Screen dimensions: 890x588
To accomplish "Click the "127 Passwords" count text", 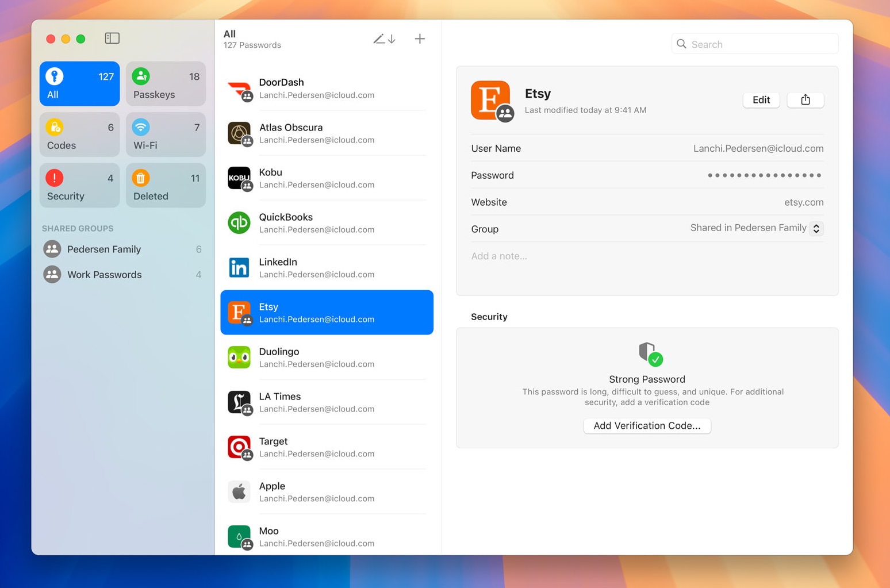I will [x=252, y=45].
